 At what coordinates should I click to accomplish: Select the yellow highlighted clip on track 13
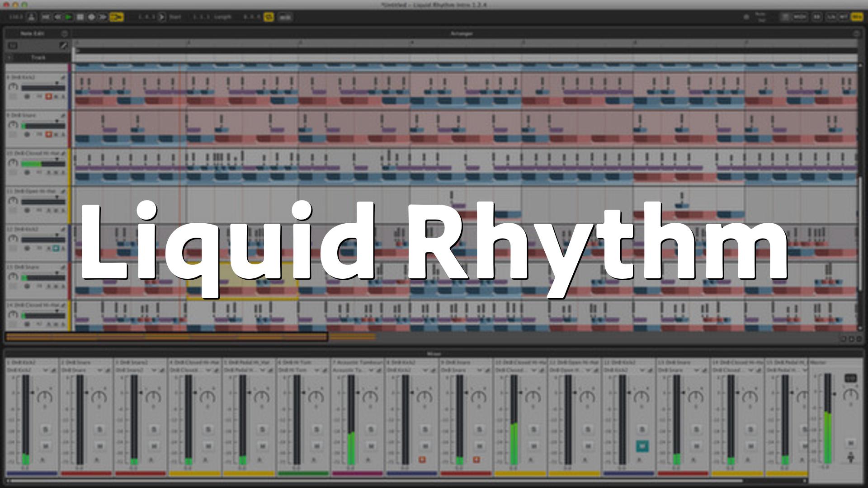(x=242, y=281)
